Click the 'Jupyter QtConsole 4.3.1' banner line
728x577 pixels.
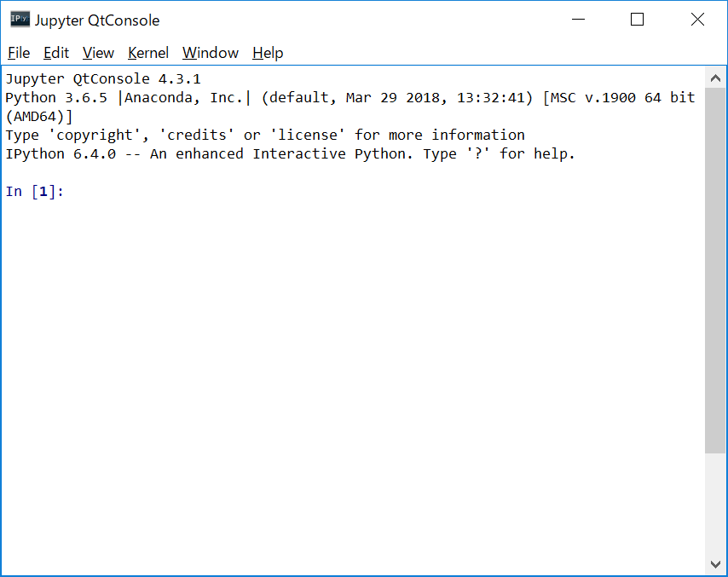pos(103,79)
